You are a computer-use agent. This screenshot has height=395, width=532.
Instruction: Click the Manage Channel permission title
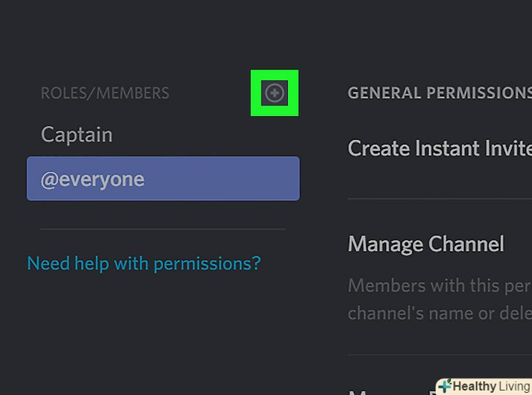click(x=425, y=244)
